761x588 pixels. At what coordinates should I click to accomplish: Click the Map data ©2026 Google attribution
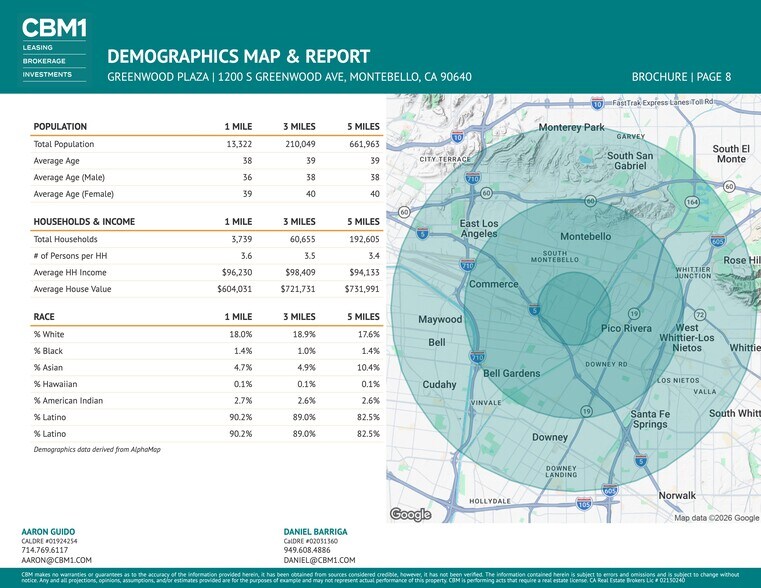coord(716,518)
